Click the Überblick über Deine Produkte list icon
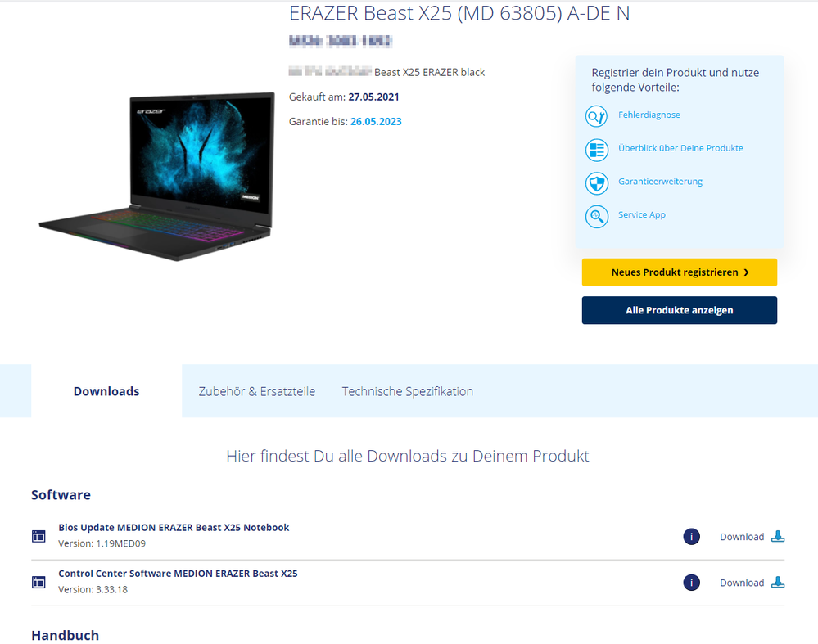Viewport: 818px width, 644px height. pyautogui.click(x=596, y=150)
